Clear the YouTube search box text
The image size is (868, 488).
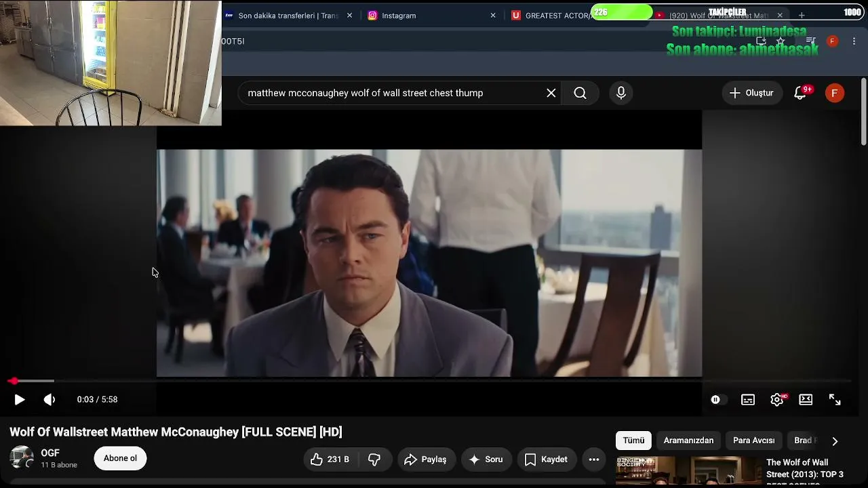[551, 93]
